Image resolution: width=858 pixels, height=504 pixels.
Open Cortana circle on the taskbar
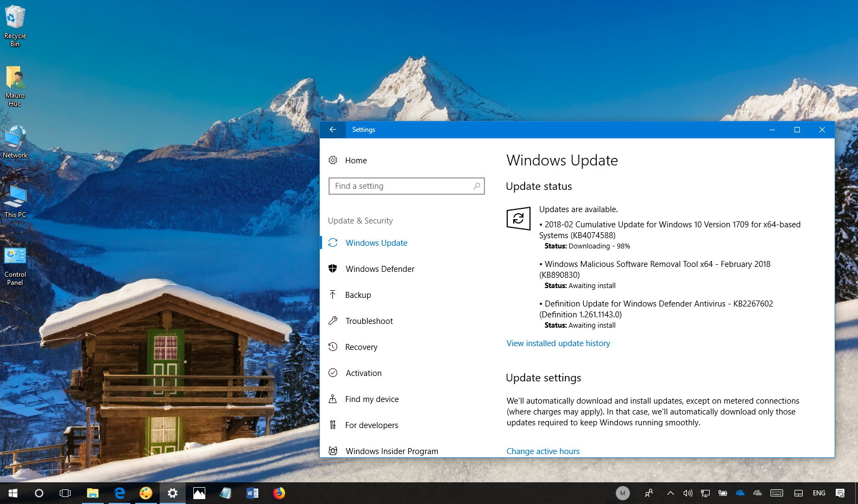point(39,493)
